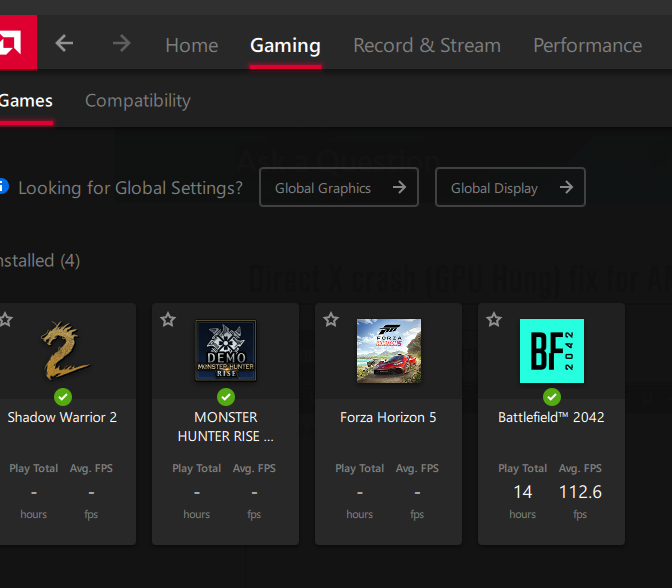Viewport: 672px width, 588px height.
Task: Open Monster Hunter Rise demo thumbnail
Action: (226, 351)
